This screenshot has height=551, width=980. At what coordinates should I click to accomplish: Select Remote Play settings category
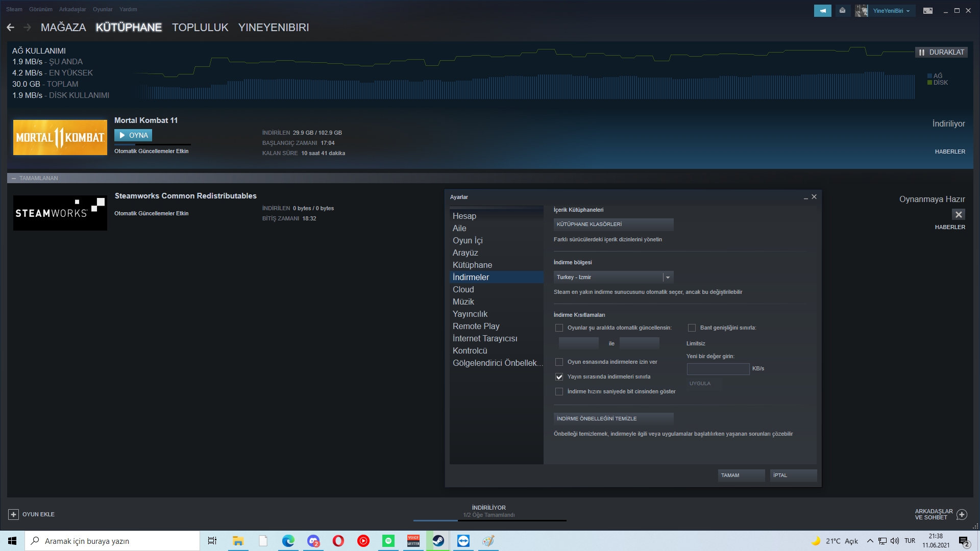coord(497,326)
